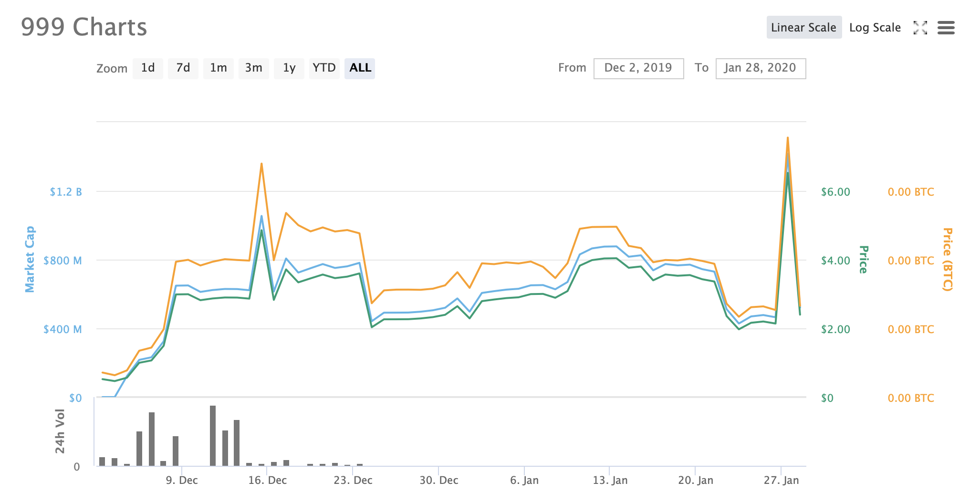Screen dimensions: 980x503
Task: Click the $800 M axis label
Action: [63, 261]
